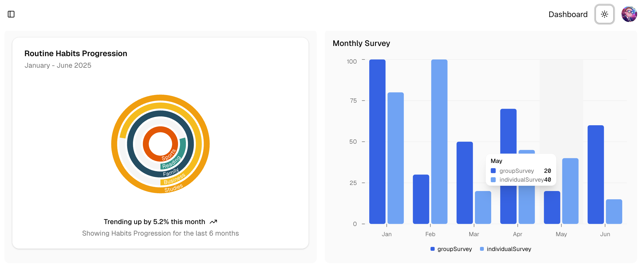
Task: Select the Business ring label
Action: pos(174,179)
